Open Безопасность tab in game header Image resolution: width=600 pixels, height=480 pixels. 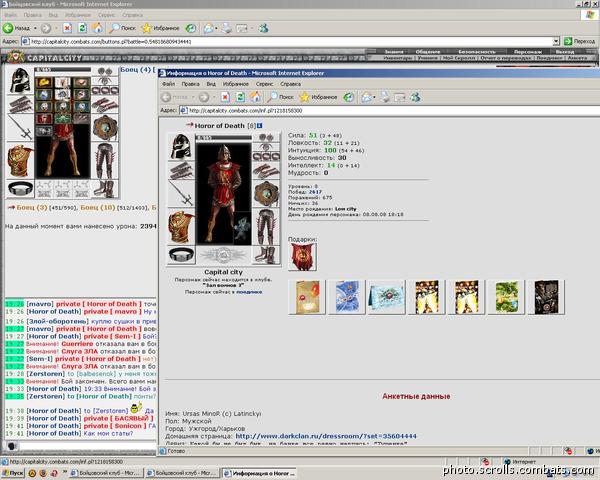477,52
